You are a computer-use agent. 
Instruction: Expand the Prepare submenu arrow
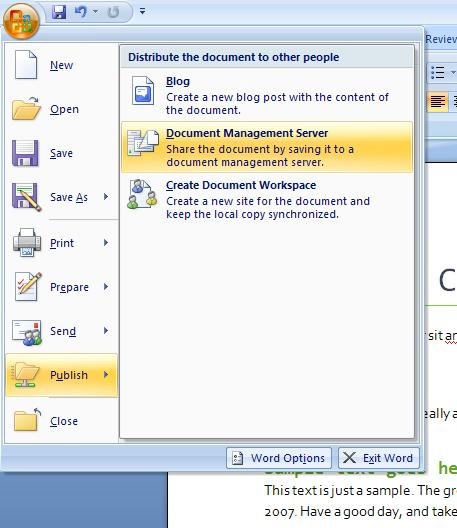tap(106, 287)
